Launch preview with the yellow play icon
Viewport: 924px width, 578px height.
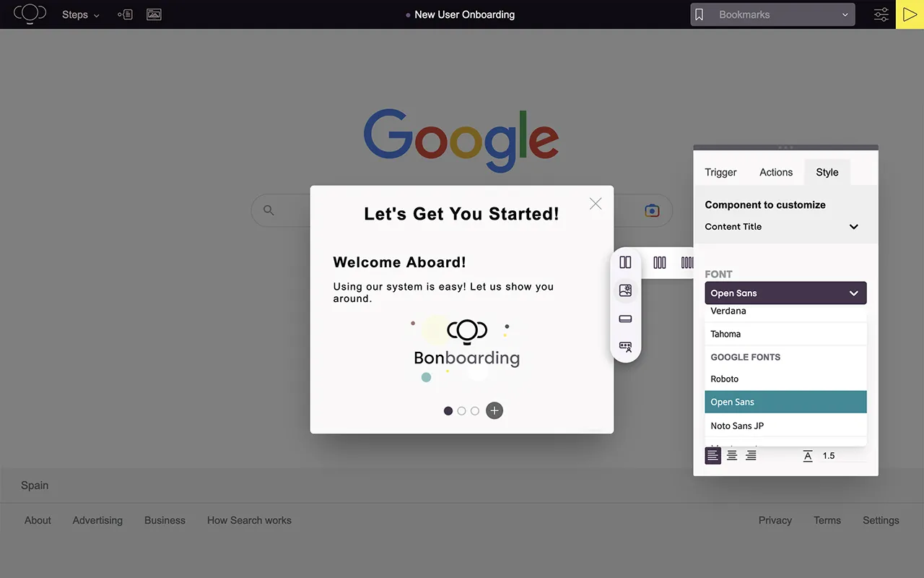click(910, 14)
